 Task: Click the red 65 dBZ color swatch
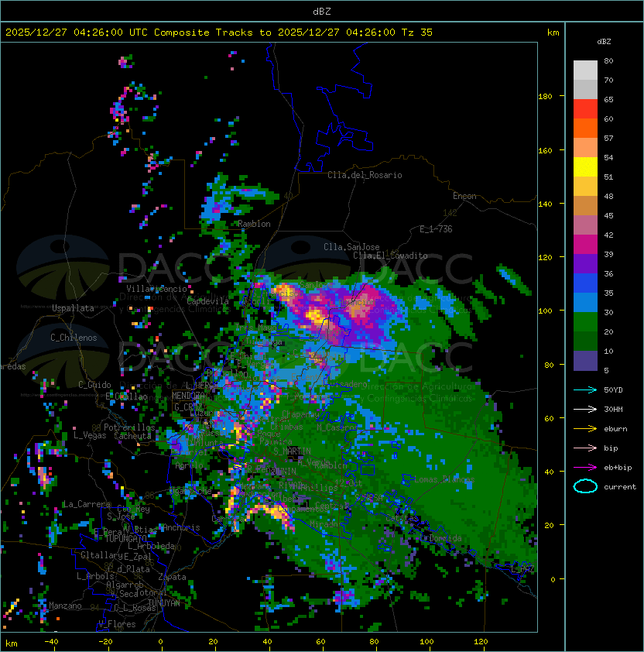pos(585,109)
